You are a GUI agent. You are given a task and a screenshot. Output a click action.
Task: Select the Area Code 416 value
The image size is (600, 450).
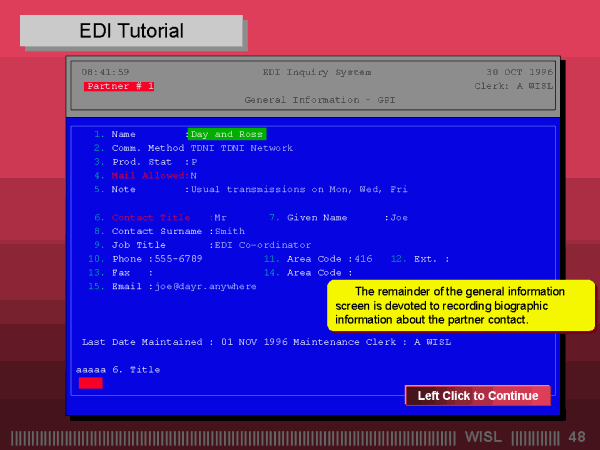point(363,258)
